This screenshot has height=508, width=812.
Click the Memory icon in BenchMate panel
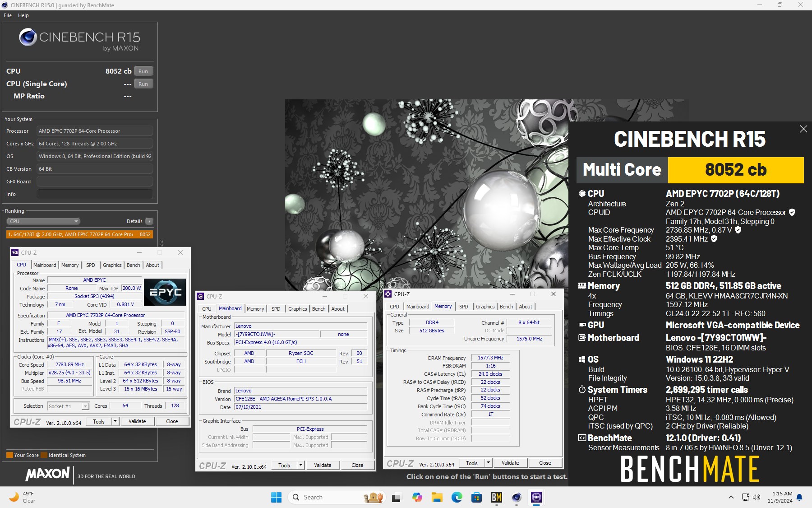(582, 286)
